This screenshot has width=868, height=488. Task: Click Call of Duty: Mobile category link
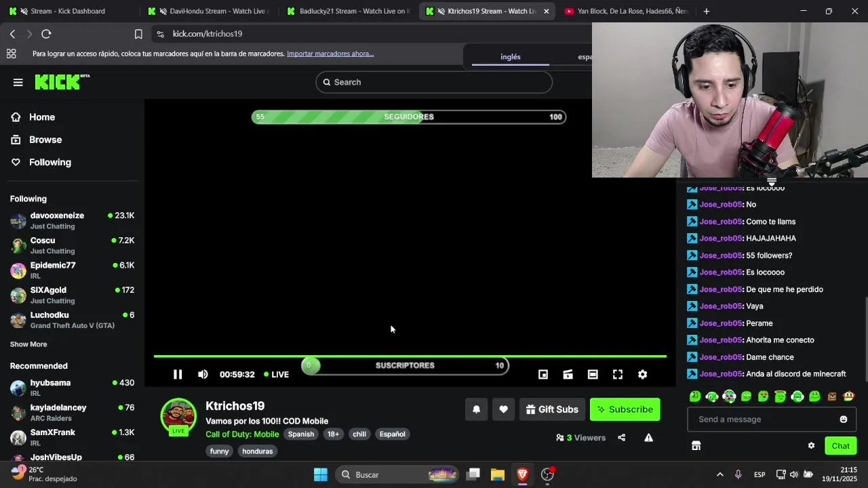coord(242,434)
